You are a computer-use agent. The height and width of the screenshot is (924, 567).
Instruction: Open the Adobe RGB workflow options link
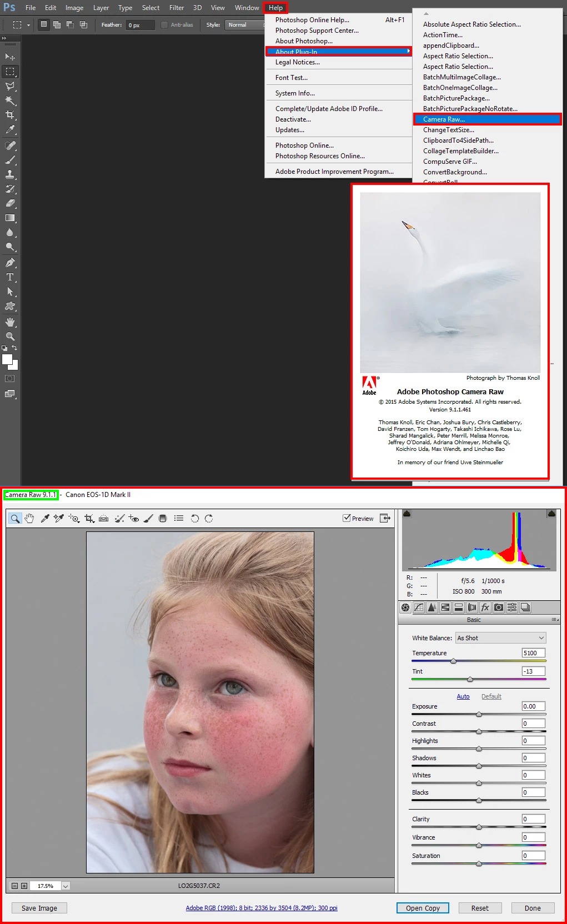click(x=262, y=908)
